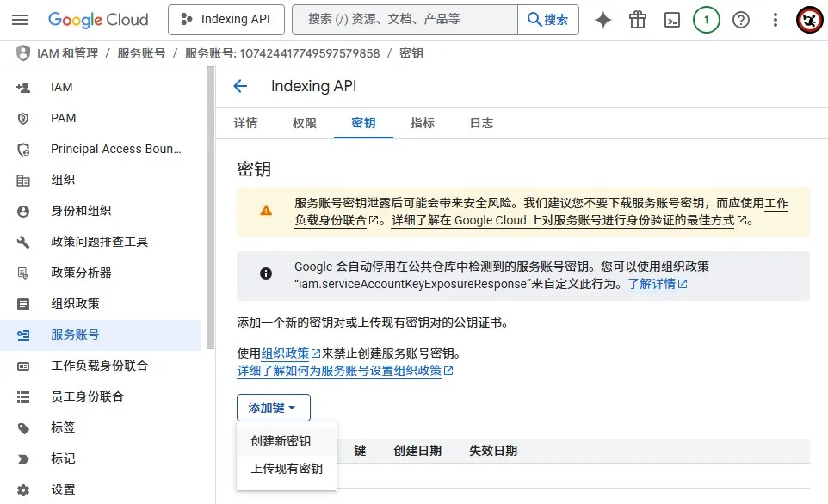828x504 pixels.
Task: Open notifications badge showing 1
Action: (x=707, y=20)
